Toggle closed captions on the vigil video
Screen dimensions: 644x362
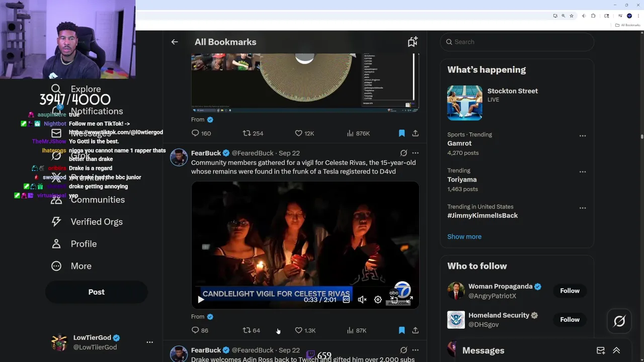coord(346,300)
